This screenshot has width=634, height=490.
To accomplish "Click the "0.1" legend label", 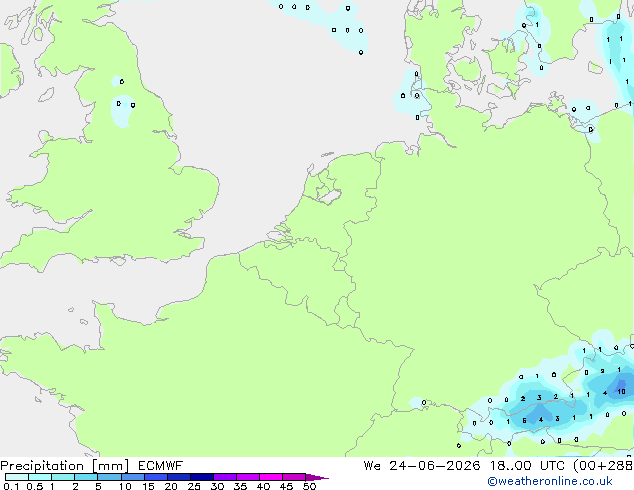I will tap(11, 486).
